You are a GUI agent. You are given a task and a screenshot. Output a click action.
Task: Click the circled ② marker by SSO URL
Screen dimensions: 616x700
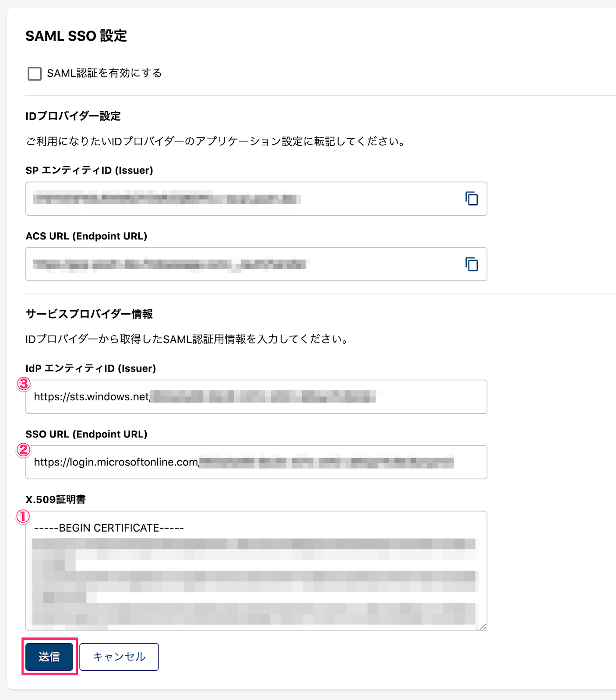point(23,450)
